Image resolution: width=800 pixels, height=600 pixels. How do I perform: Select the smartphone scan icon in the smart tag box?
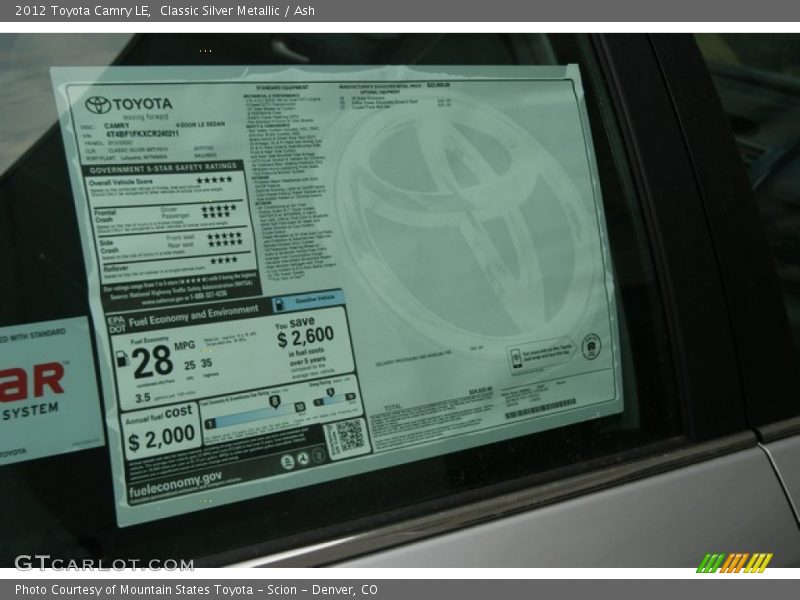pyautogui.click(x=516, y=358)
